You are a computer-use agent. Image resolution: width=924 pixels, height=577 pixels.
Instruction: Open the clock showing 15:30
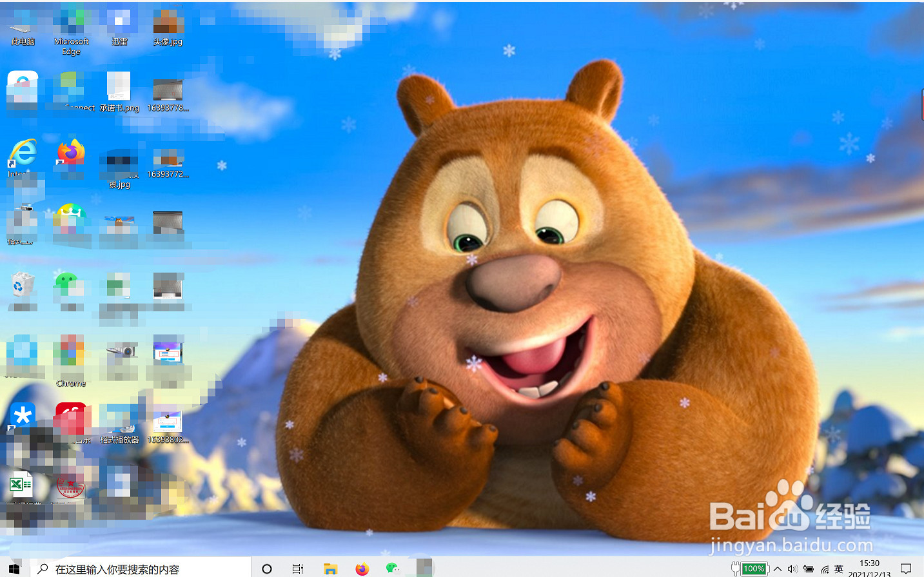point(869,569)
